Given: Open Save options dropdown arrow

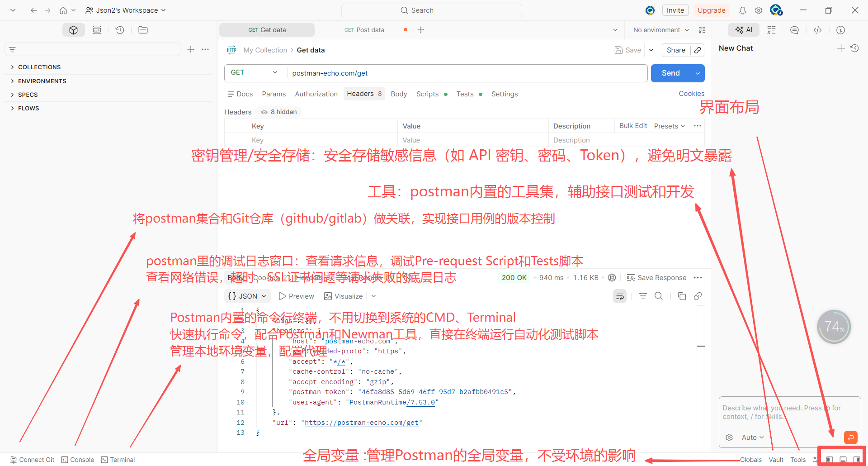Looking at the screenshot, I should point(651,50).
